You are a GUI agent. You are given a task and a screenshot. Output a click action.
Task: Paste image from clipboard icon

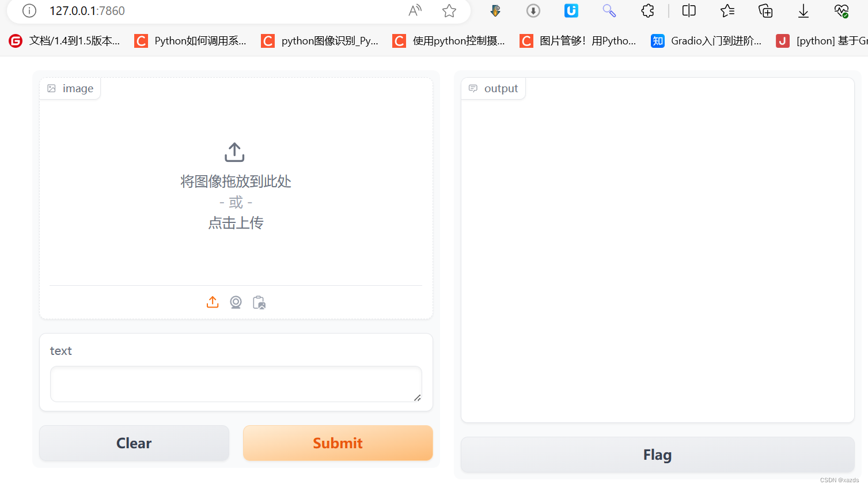259,302
